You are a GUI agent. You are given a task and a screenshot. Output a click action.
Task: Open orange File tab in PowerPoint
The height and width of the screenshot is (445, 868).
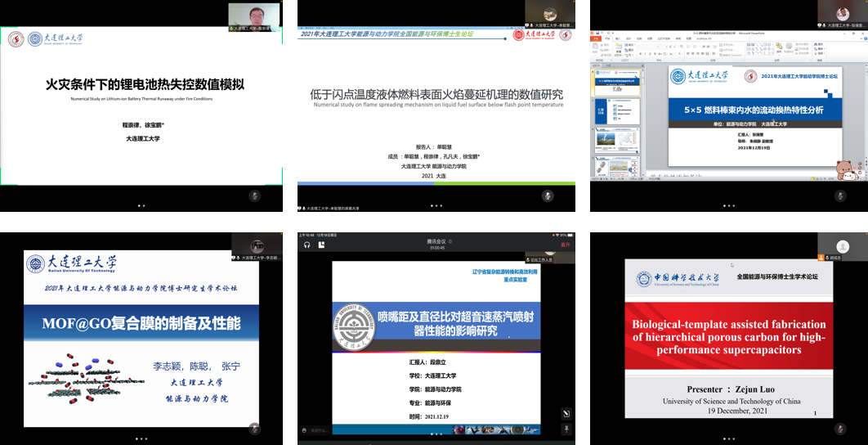[x=596, y=38]
